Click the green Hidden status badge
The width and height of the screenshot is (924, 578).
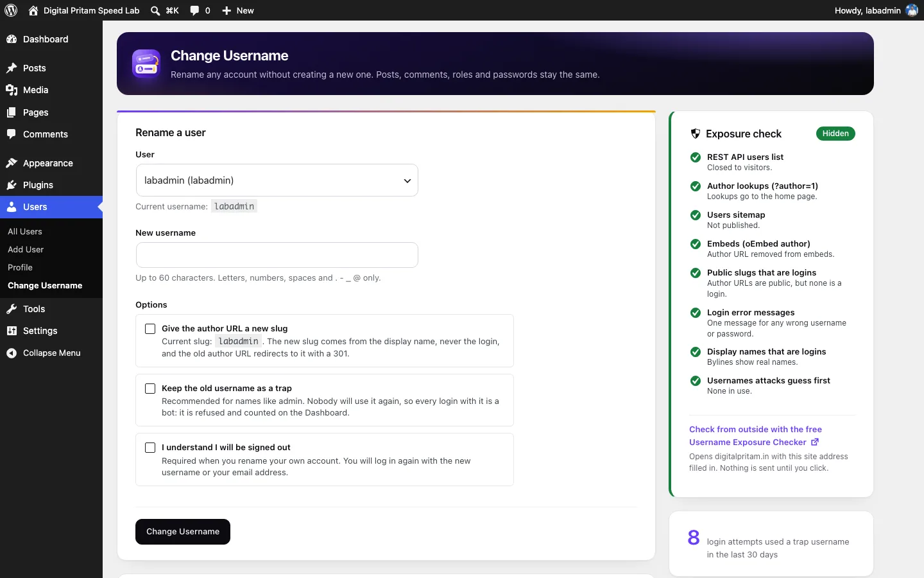click(x=835, y=134)
